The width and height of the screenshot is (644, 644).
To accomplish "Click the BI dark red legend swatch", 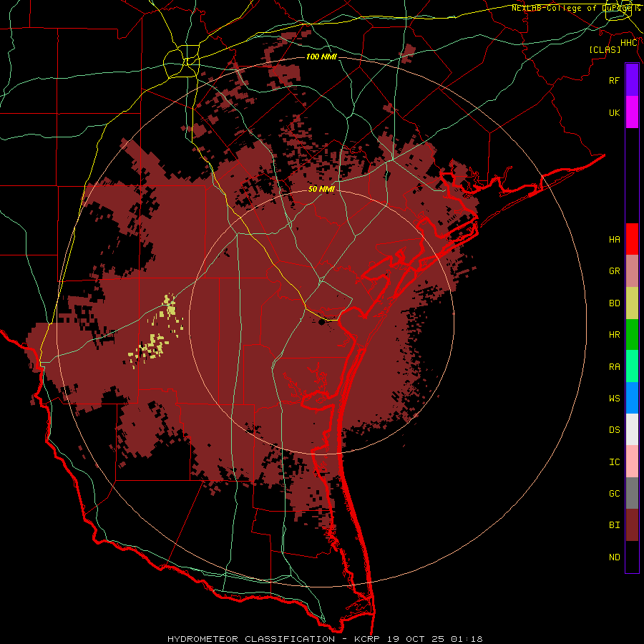I will 632,525.
